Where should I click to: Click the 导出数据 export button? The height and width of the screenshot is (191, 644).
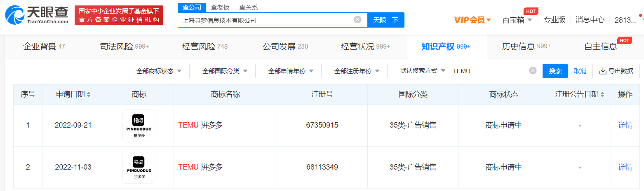pyautogui.click(x=616, y=71)
